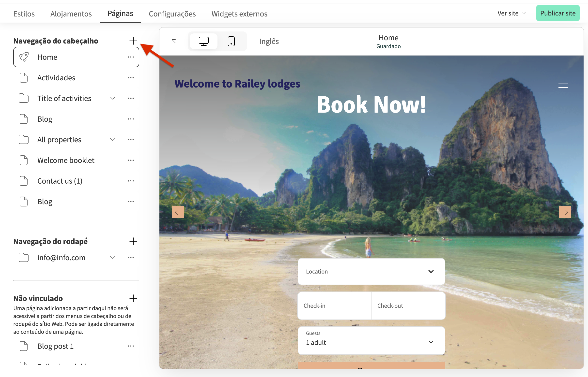This screenshot has width=588, height=377.
Task: Click the collapse arrow icon beside device toggle
Action: [x=174, y=41]
